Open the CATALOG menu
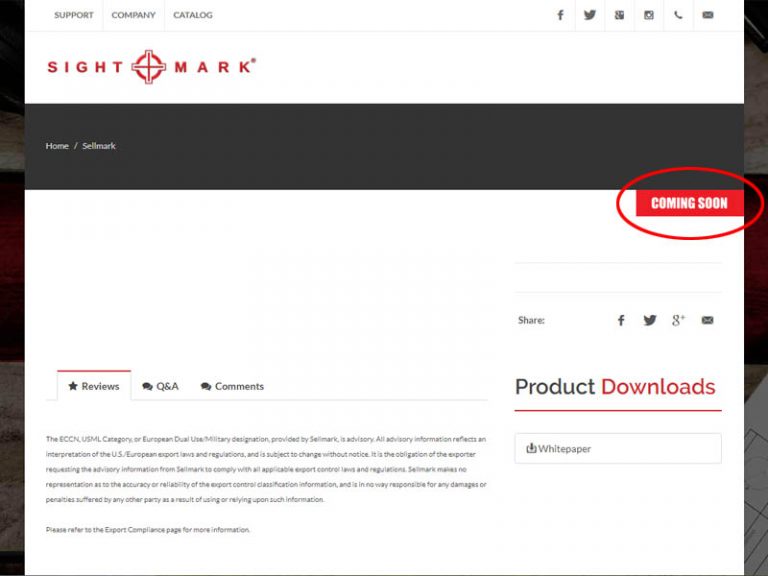Image resolution: width=768 pixels, height=576 pixels. point(193,15)
